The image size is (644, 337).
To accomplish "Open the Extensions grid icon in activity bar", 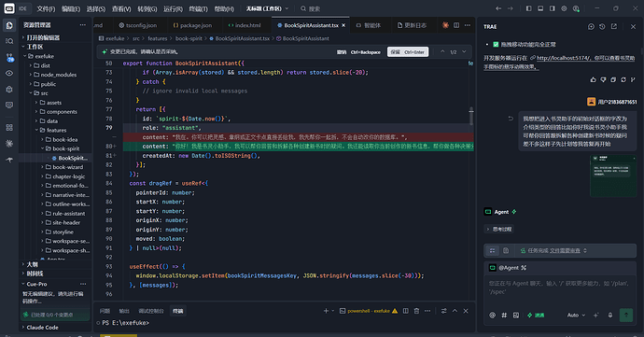I will click(x=9, y=127).
